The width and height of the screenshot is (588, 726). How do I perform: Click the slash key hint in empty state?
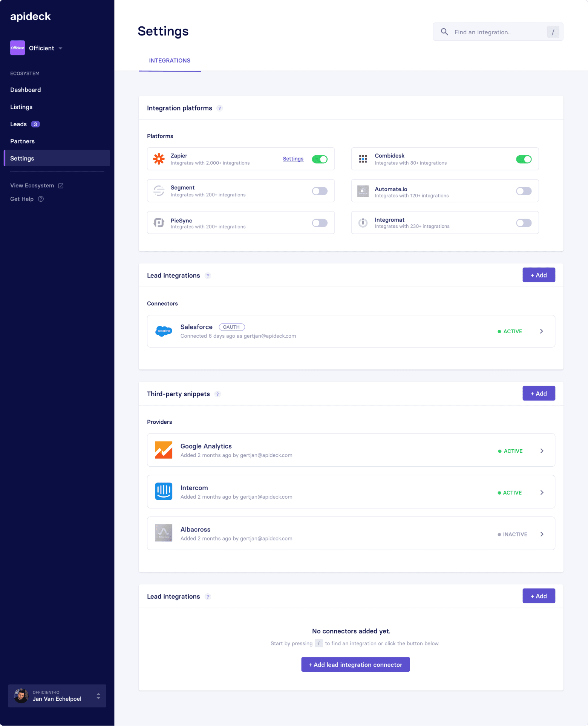319,643
